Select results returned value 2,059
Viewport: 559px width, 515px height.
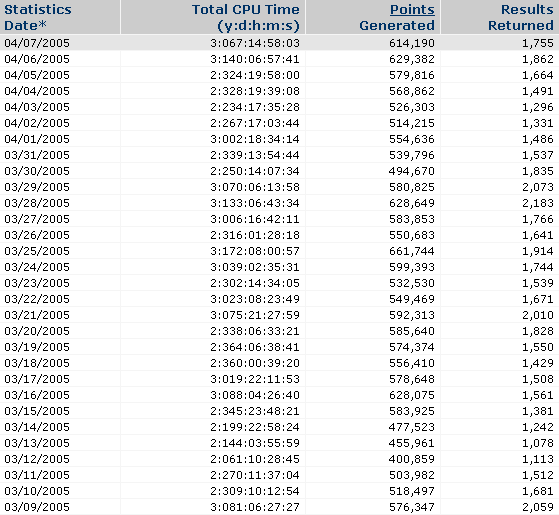[x=538, y=507]
